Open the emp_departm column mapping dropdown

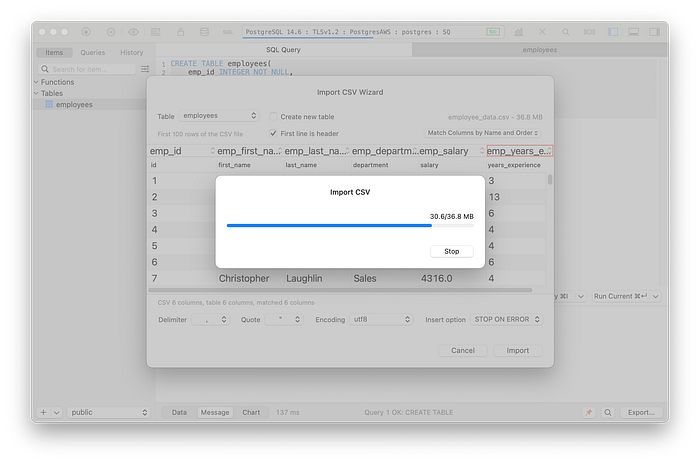coord(384,151)
